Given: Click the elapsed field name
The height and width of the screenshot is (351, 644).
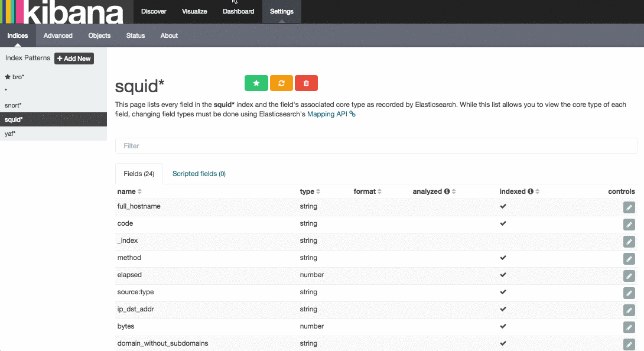Looking at the screenshot, I should tap(129, 275).
